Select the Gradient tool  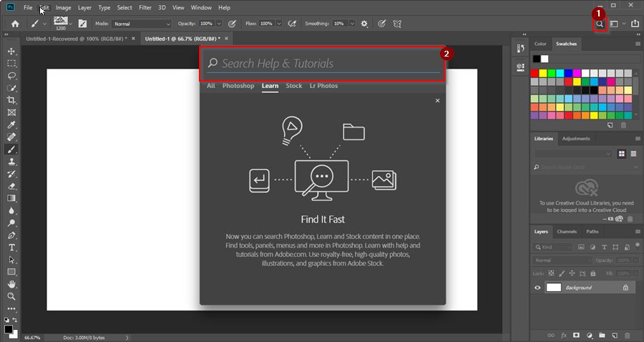[x=11, y=198]
